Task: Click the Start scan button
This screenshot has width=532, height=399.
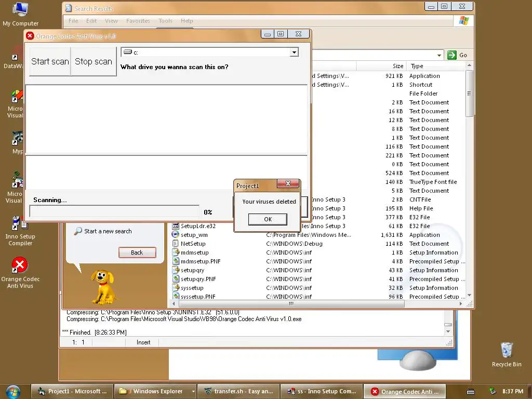Action: 50,61
